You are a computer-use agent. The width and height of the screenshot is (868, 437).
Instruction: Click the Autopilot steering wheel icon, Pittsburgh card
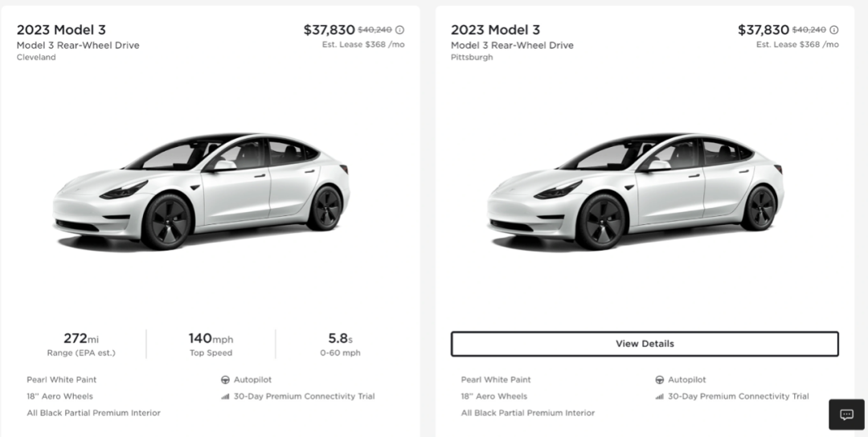(659, 380)
